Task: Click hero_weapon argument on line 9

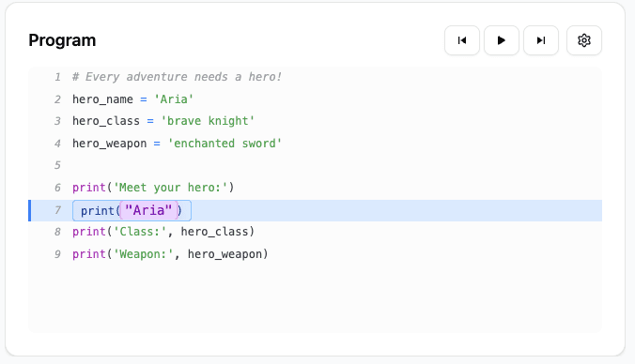Action: [225, 254]
